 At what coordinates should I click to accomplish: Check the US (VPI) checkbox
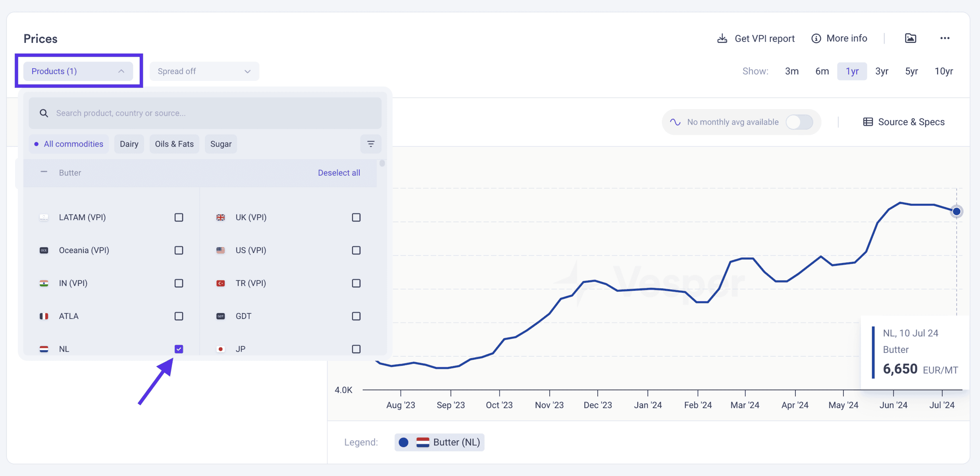tap(356, 250)
